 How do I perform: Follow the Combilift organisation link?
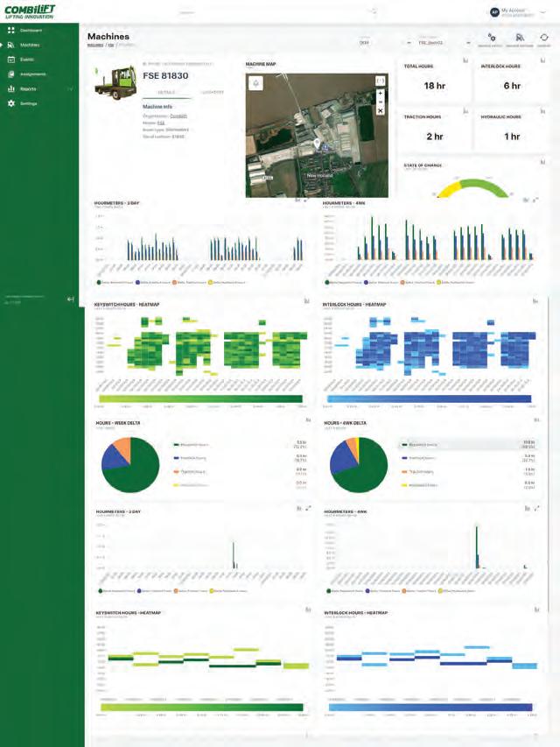(x=178, y=116)
